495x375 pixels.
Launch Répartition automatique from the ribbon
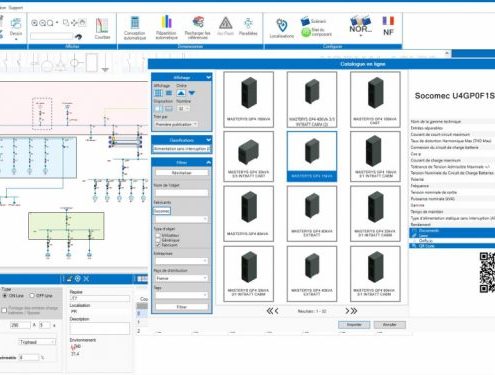point(166,28)
